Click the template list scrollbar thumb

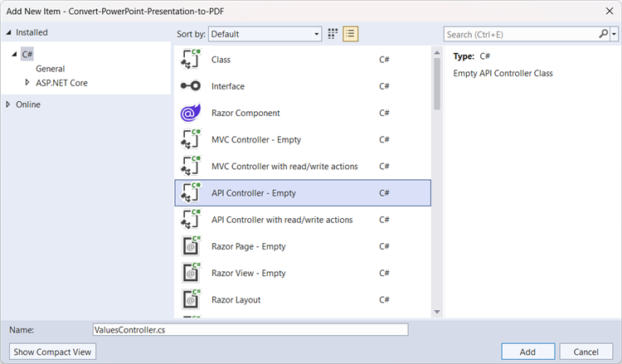tap(437, 84)
